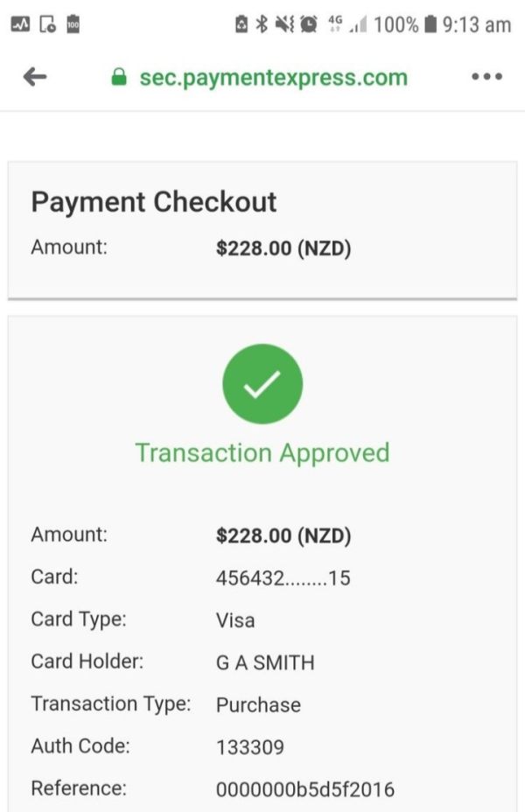Tap the muted vibrate status icon
The height and width of the screenshot is (812, 525).
pos(284,24)
